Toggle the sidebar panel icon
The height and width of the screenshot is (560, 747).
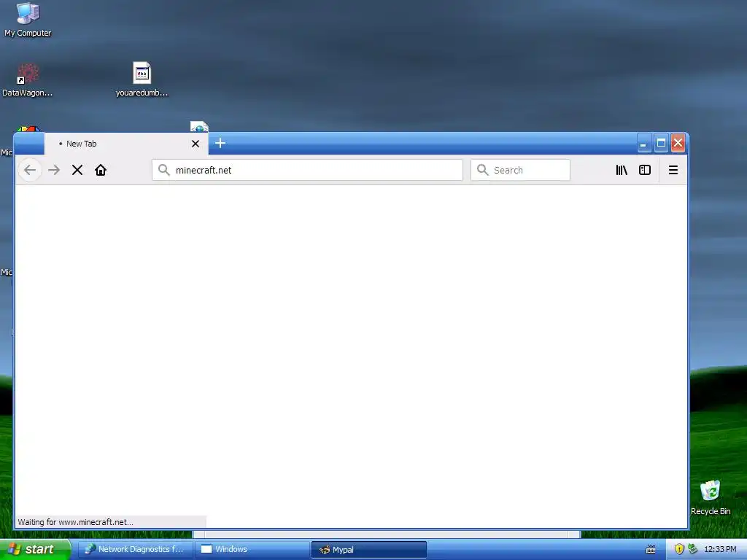[x=645, y=170]
